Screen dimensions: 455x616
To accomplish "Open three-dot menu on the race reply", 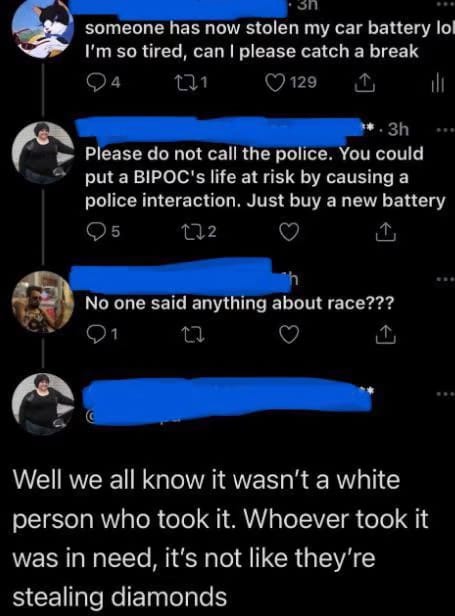I will coord(445,279).
